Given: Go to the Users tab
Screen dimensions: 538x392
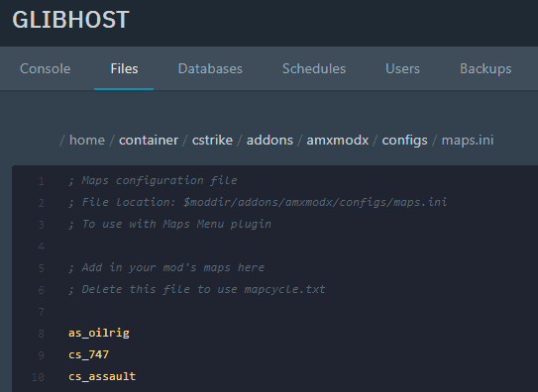Looking at the screenshot, I should click(402, 68).
